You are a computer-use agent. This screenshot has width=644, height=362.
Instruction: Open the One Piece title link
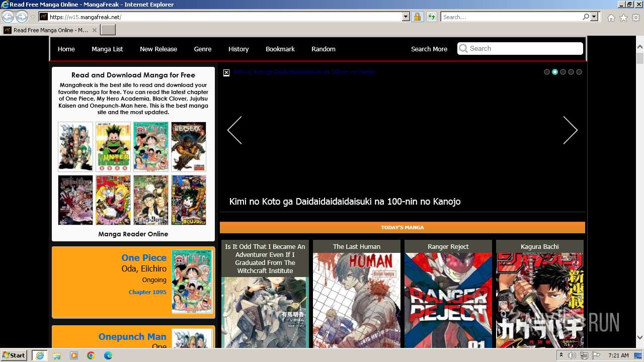(x=144, y=257)
